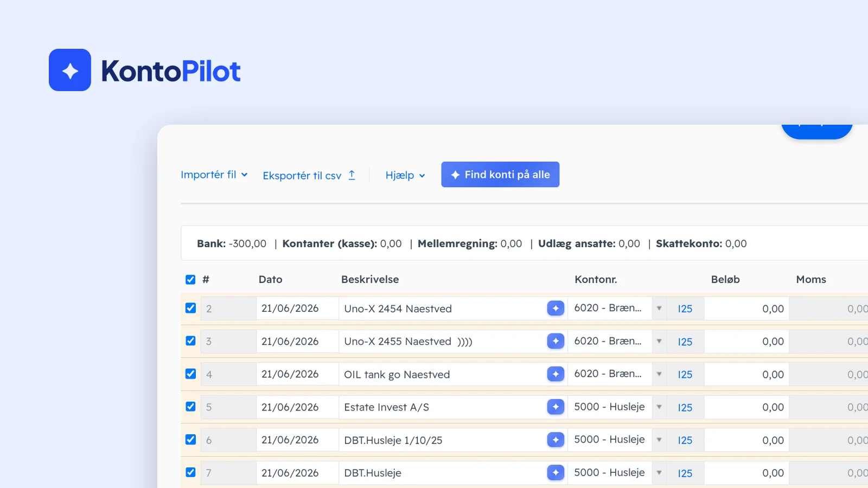Open the Hjælp menu
Screen dimensions: 868x488
(x=405, y=175)
